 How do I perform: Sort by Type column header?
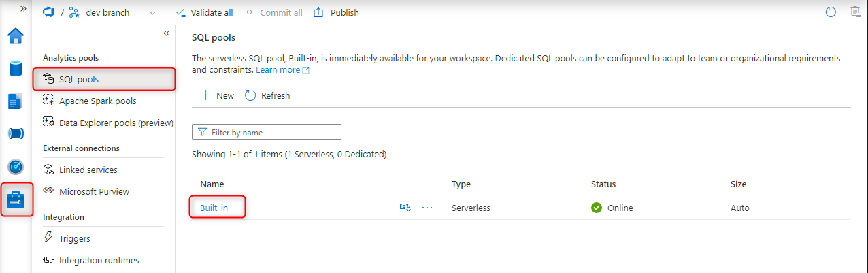click(461, 184)
